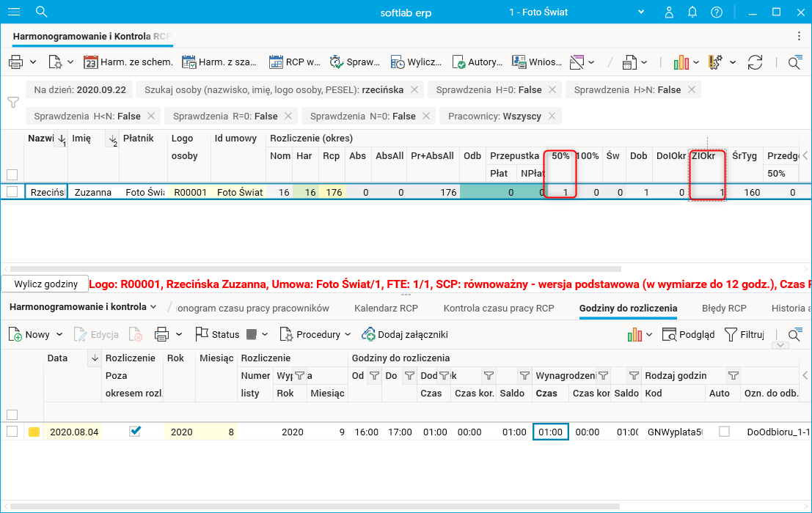The width and height of the screenshot is (812, 513).
Task: Expand Harmonogramowanie i kontrola dropdown
Action: (153, 306)
